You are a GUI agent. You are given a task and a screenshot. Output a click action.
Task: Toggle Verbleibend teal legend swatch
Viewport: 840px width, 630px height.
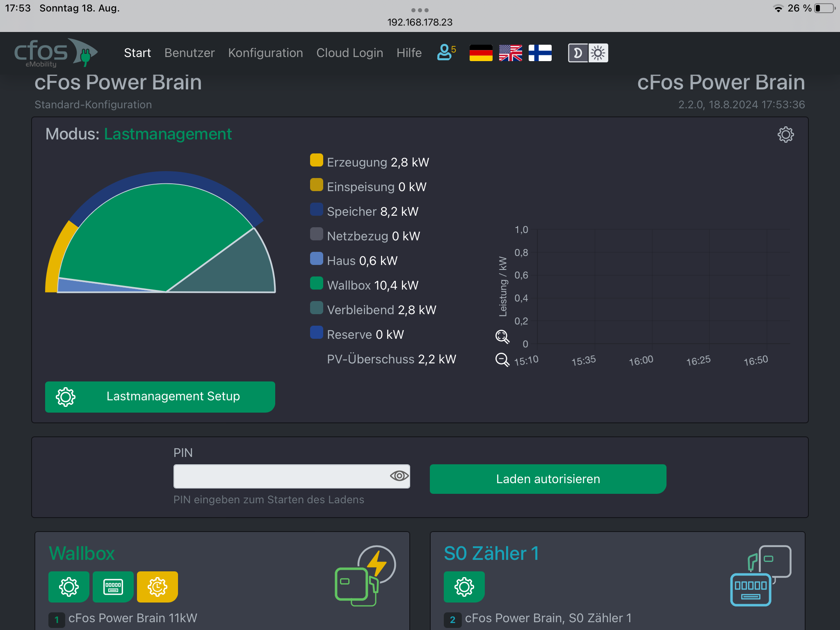(317, 308)
